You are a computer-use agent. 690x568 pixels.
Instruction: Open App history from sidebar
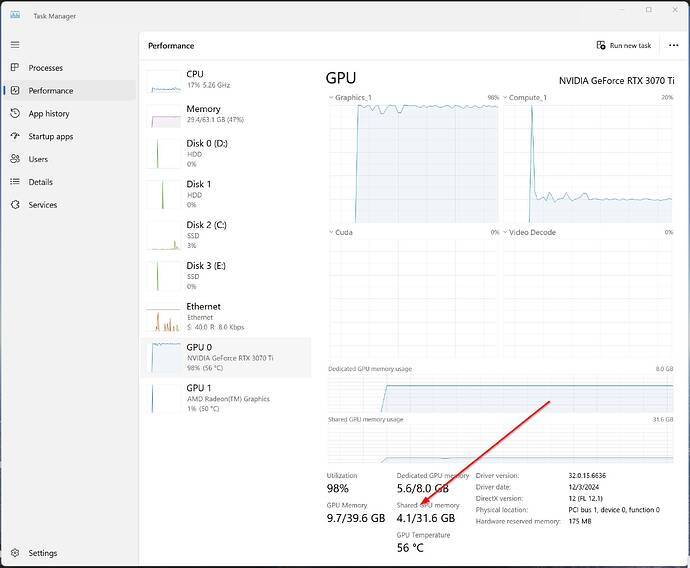point(49,114)
